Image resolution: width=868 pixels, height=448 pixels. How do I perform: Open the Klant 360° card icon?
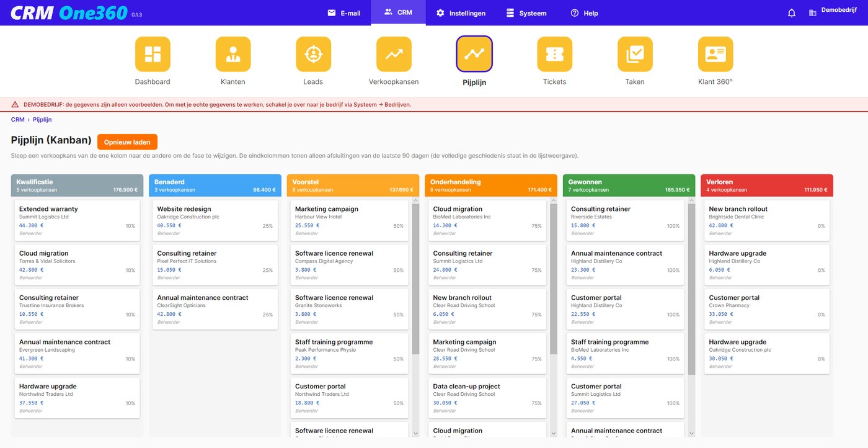(x=715, y=54)
